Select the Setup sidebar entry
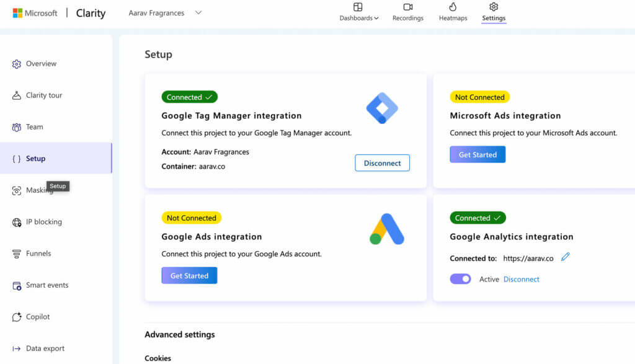 point(36,158)
